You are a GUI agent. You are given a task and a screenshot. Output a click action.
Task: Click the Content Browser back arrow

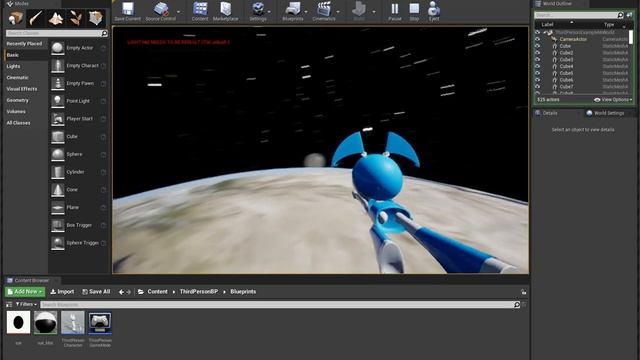pyautogui.click(x=121, y=292)
